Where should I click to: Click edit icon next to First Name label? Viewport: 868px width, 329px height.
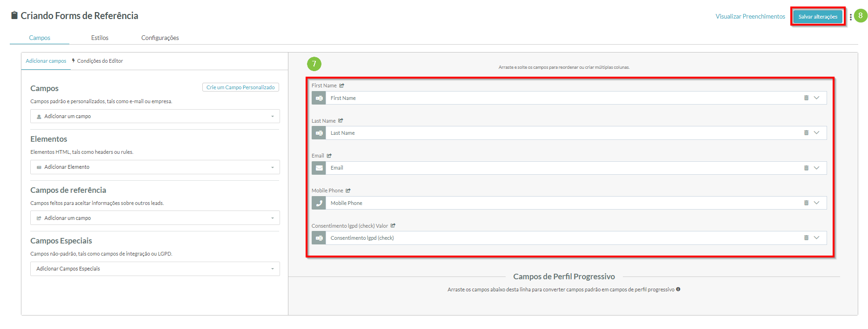342,86
